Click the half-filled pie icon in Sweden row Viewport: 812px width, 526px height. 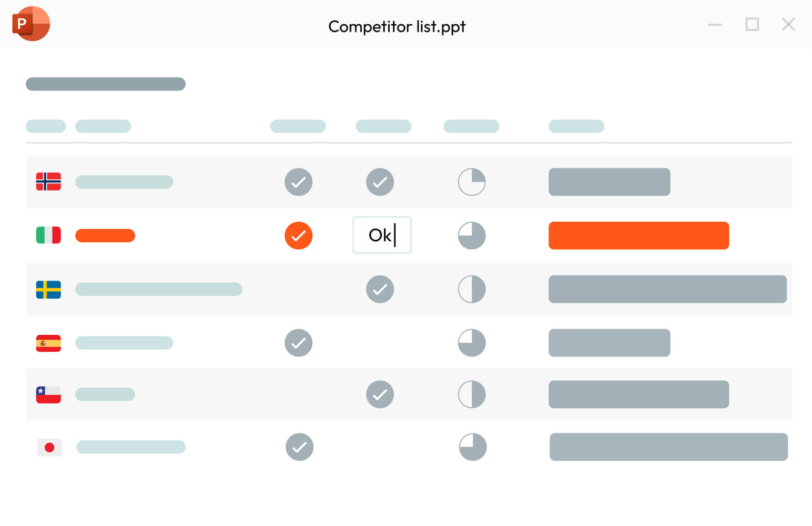pyautogui.click(x=472, y=289)
